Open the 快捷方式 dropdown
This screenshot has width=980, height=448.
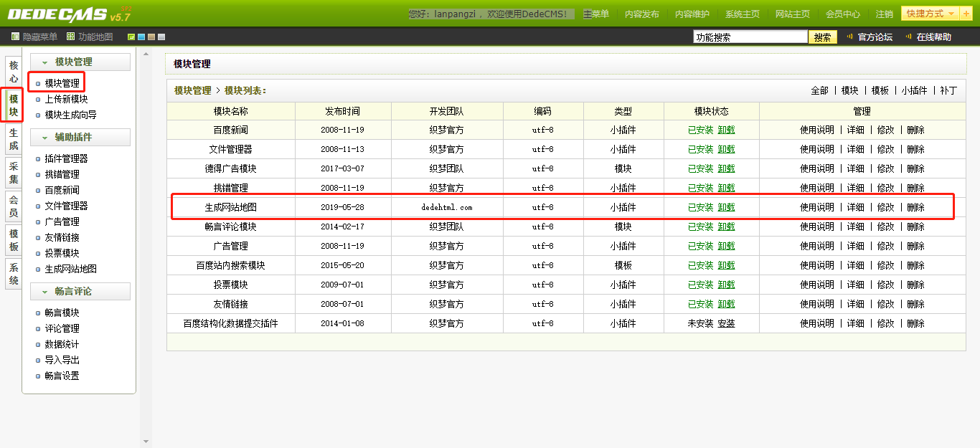[930, 14]
